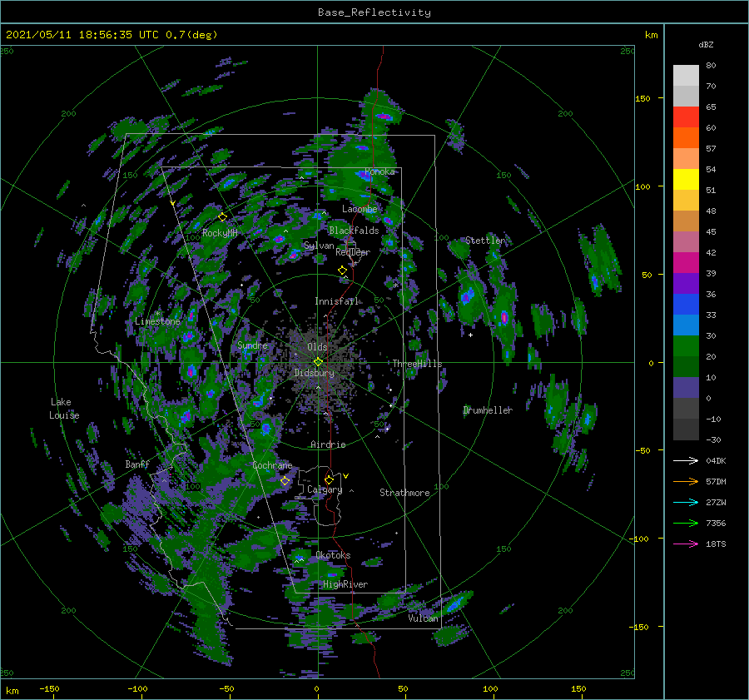
Task: Click the Vulcan city label
Action: click(x=423, y=618)
